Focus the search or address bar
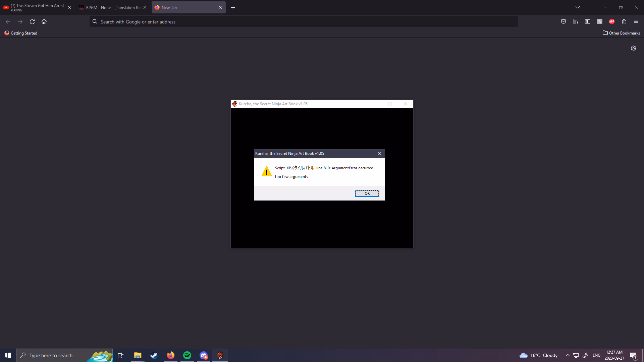Viewport: 644px width, 362px height. 302,22
